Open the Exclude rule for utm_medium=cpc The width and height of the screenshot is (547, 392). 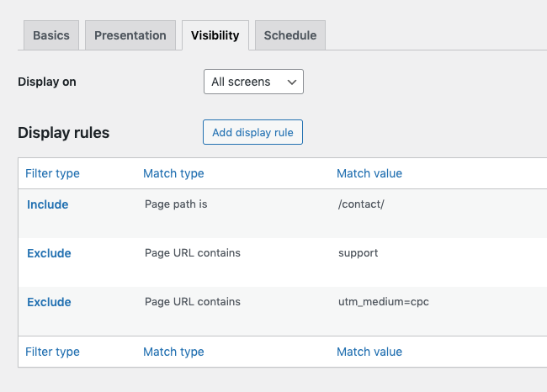tap(49, 302)
